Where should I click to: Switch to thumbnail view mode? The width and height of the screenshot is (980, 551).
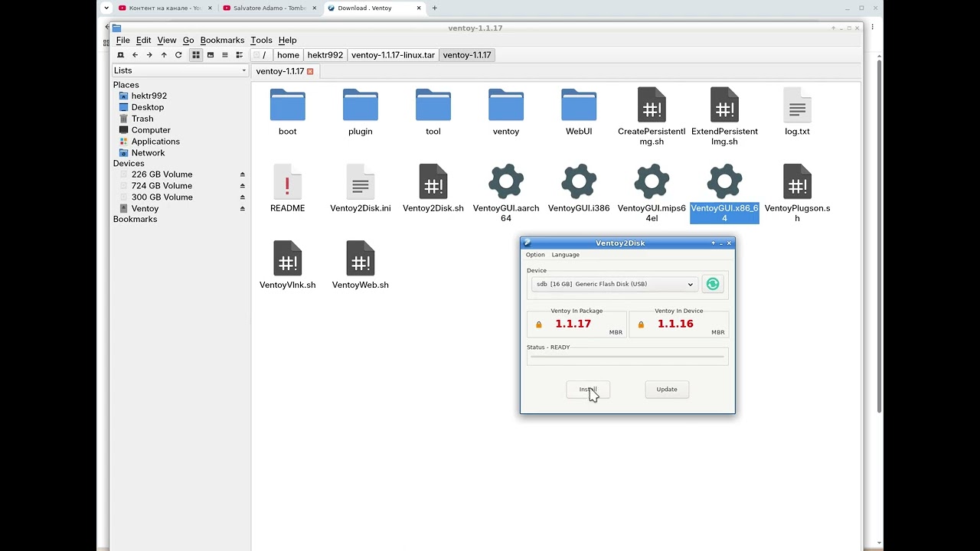tap(211, 55)
